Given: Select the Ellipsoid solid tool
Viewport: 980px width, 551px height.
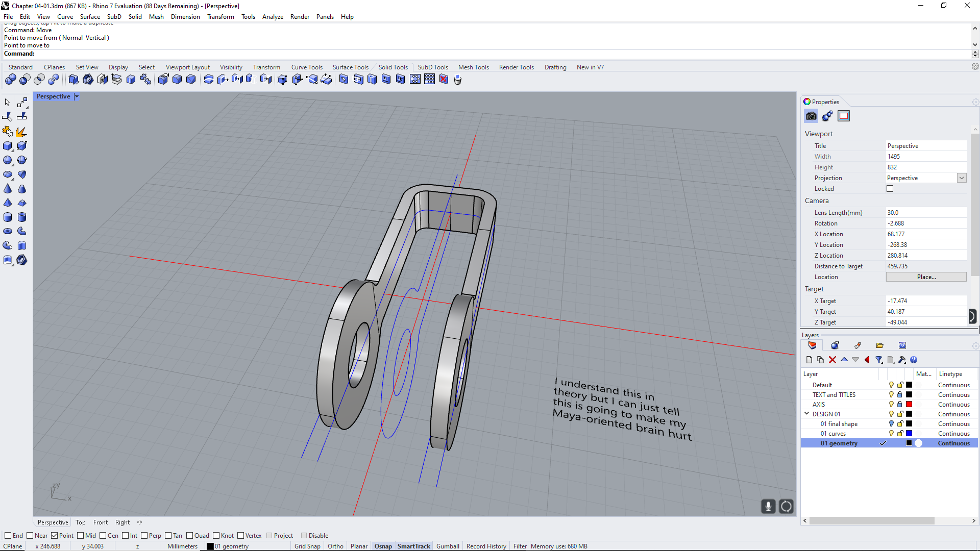Looking at the screenshot, I should pos(8,174).
